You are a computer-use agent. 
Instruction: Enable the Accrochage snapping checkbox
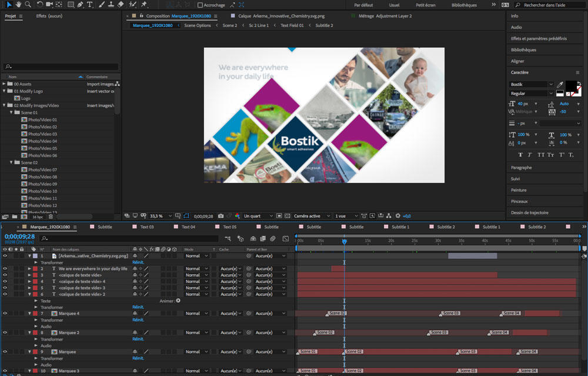coord(201,5)
